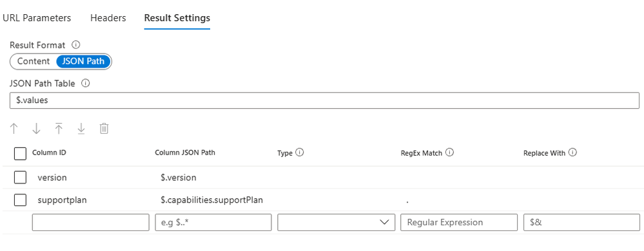Click the move to bottom icon
Image resolution: width=644 pixels, height=251 pixels.
click(81, 129)
